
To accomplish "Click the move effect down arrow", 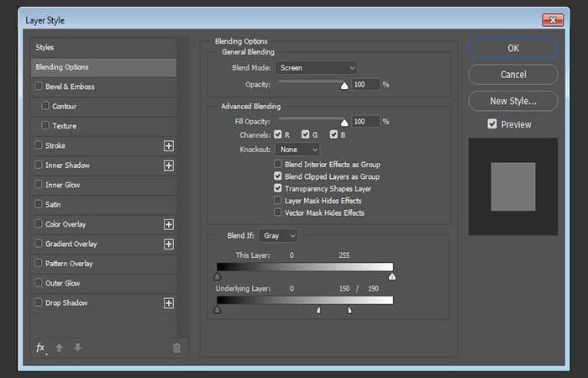I will pos(77,347).
